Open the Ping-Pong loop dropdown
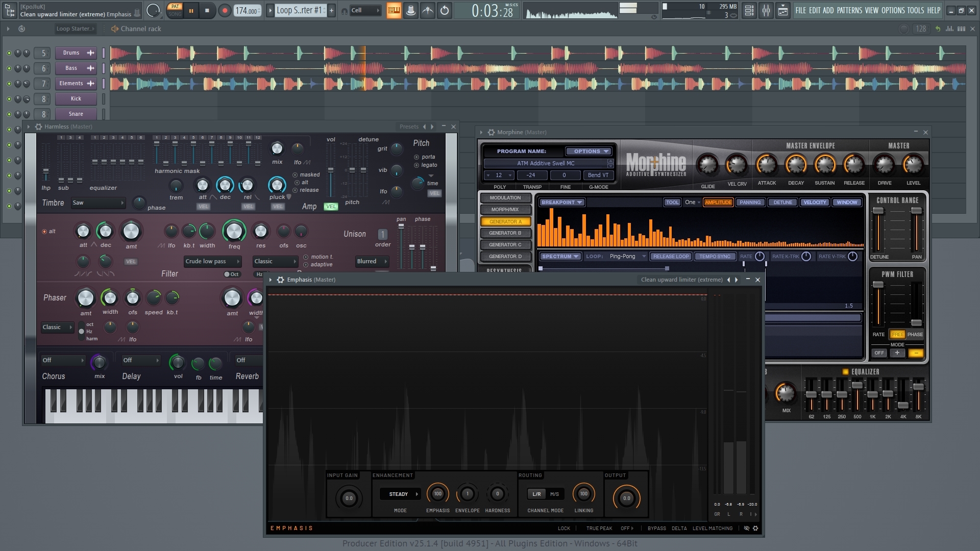This screenshot has height=551, width=980. [627, 257]
